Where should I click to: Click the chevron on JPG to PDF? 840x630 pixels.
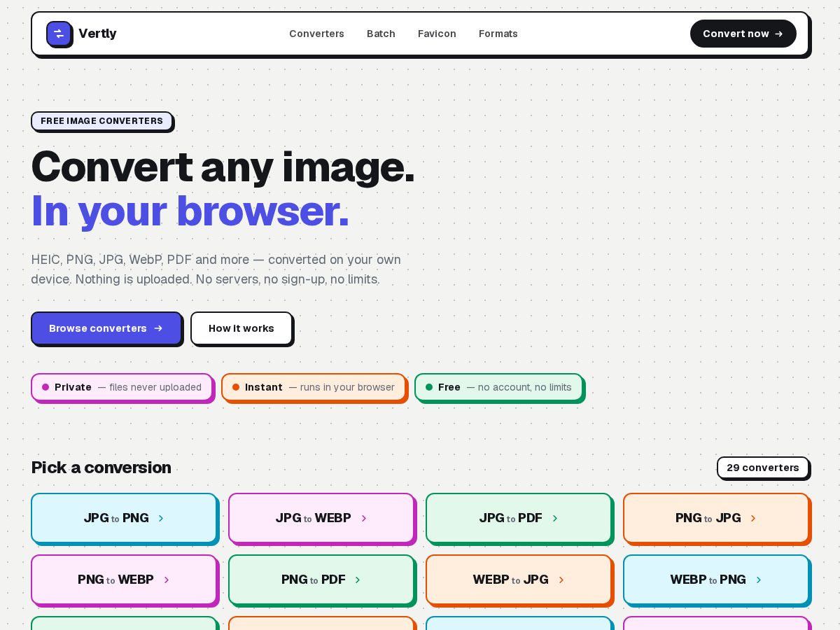555,518
